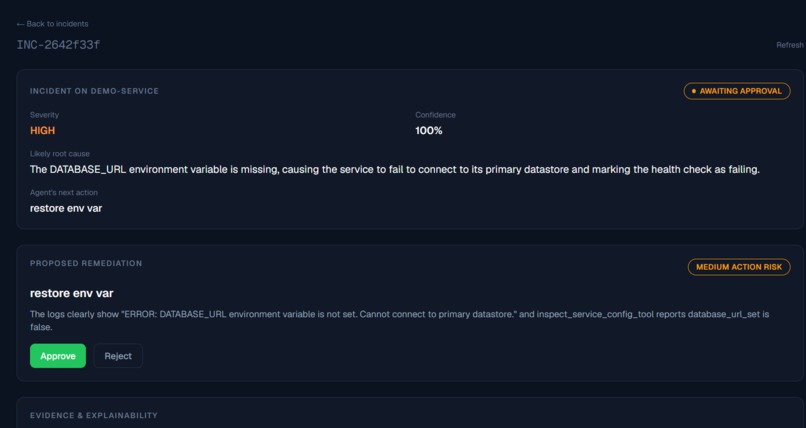Screen dimensions: 806x428
Task: Reject the proposed remediation
Action: click(x=118, y=356)
